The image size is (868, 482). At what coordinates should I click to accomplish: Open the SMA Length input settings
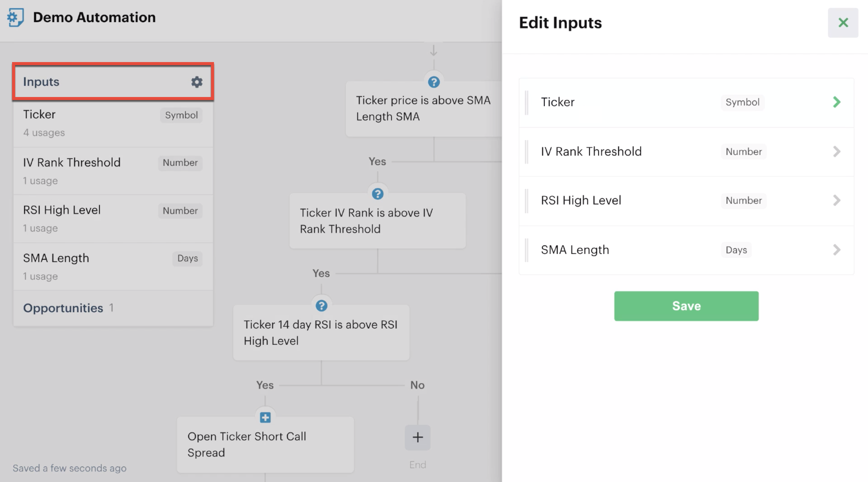click(x=837, y=250)
